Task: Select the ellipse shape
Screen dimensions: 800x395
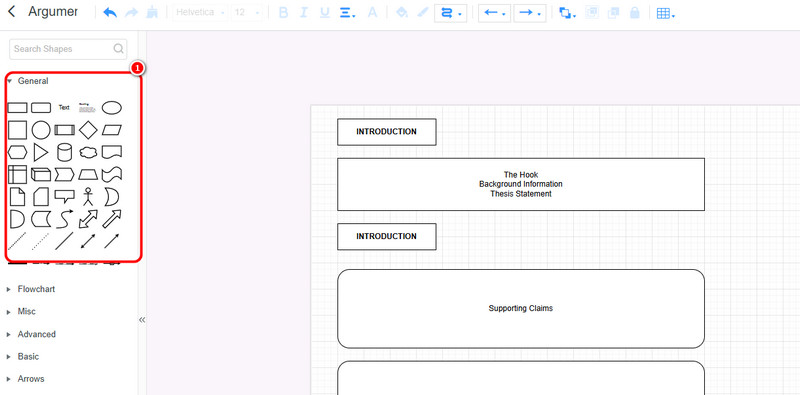Action: pos(112,108)
